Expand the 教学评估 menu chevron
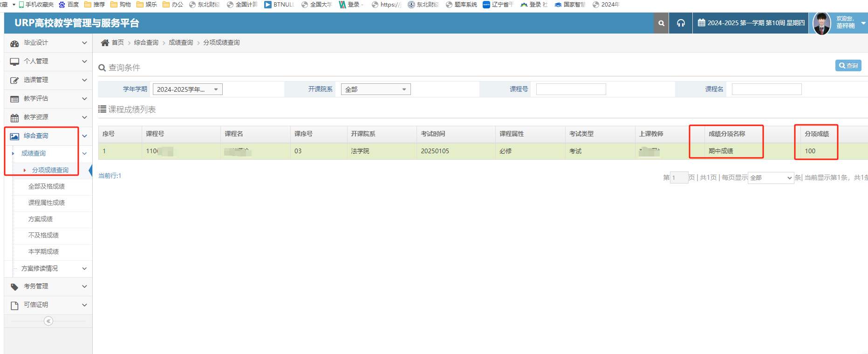The width and height of the screenshot is (868, 354). (x=84, y=99)
